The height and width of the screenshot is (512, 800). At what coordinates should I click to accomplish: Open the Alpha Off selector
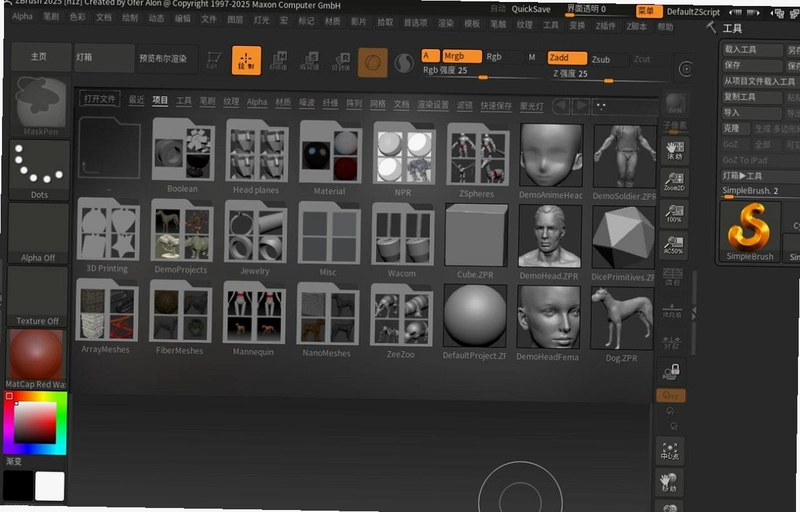38,233
